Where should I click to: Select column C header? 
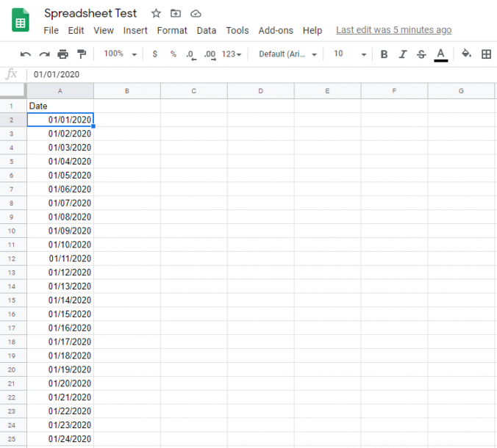click(194, 91)
